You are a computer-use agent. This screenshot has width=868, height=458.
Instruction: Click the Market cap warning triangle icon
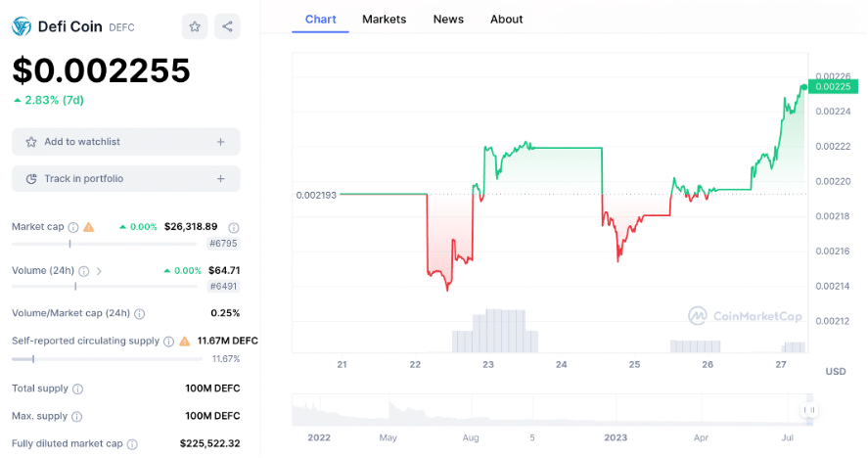click(x=89, y=227)
